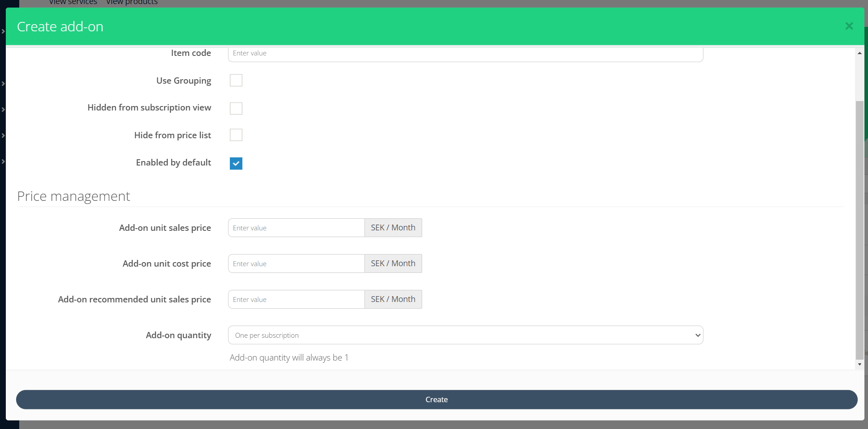The height and width of the screenshot is (429, 868).
Task: Click the scrollbar down arrow in dialog
Action: point(860,364)
